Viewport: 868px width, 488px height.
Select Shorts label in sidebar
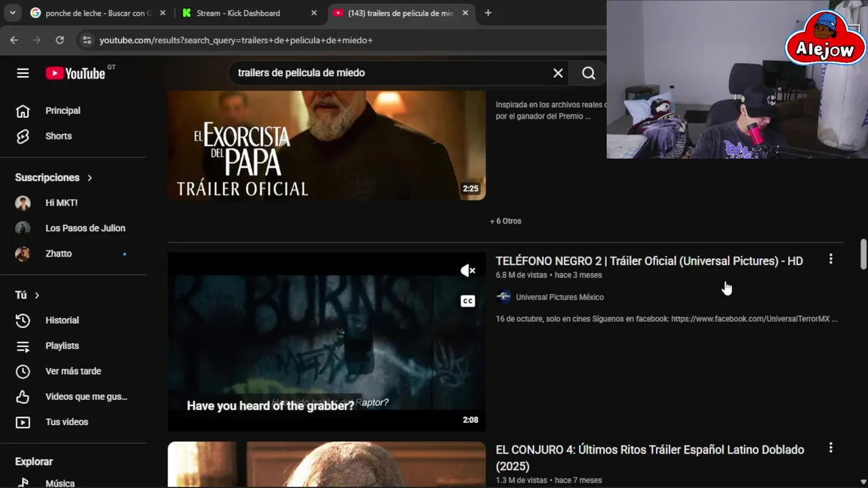tap(58, 136)
